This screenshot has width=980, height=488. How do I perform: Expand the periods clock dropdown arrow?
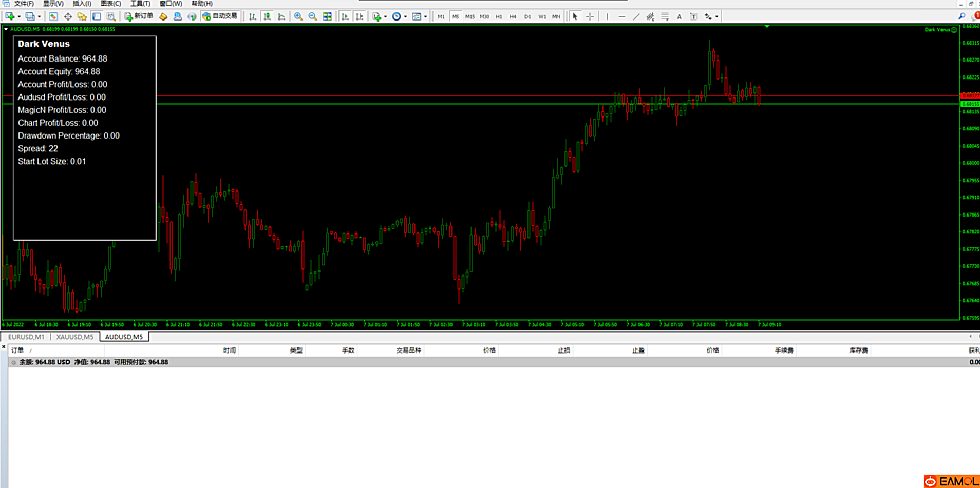[x=405, y=16]
